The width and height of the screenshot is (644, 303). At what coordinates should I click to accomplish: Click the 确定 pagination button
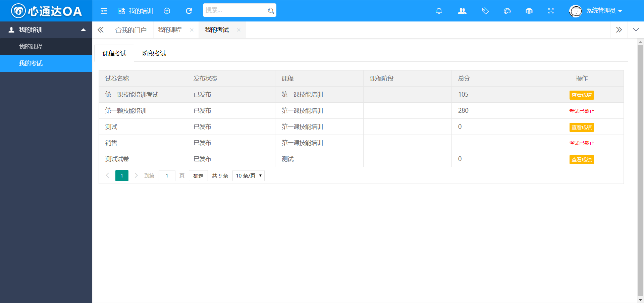(198, 175)
